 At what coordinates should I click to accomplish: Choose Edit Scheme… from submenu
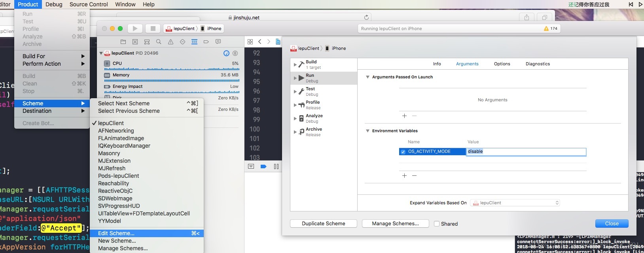tap(147, 233)
